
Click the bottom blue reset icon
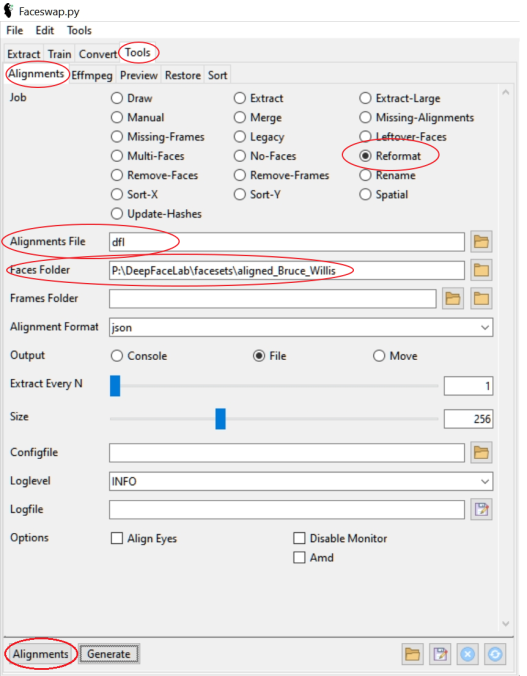(x=495, y=654)
